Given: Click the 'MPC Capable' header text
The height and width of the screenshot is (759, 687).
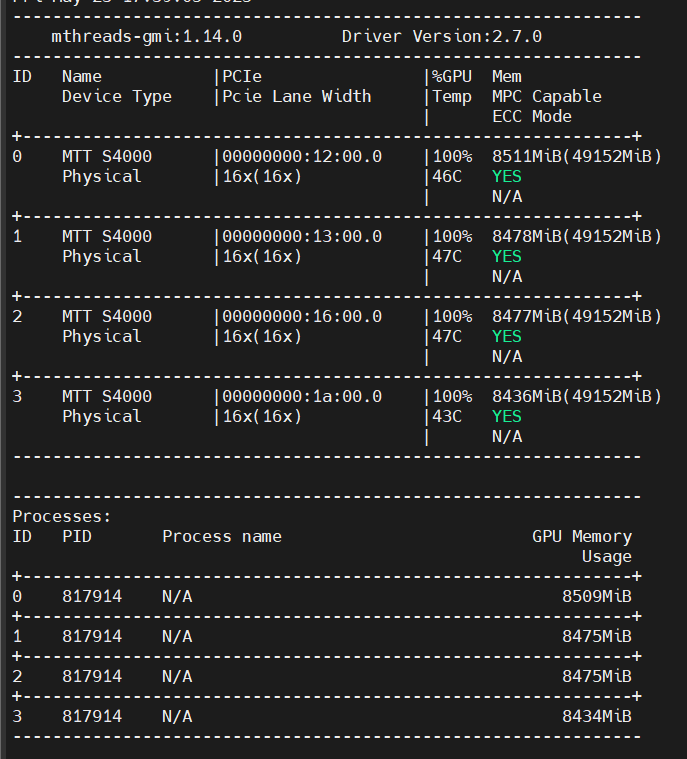Looking at the screenshot, I should (547, 97).
